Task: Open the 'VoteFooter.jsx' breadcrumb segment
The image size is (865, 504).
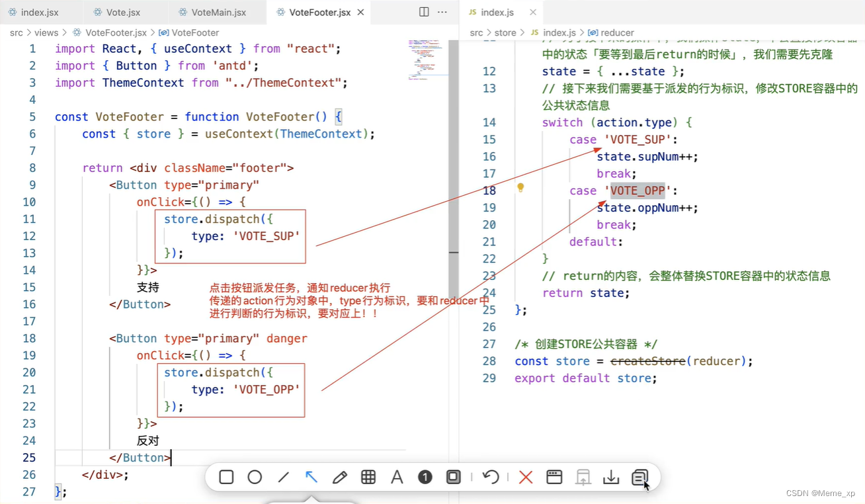Action: [116, 32]
